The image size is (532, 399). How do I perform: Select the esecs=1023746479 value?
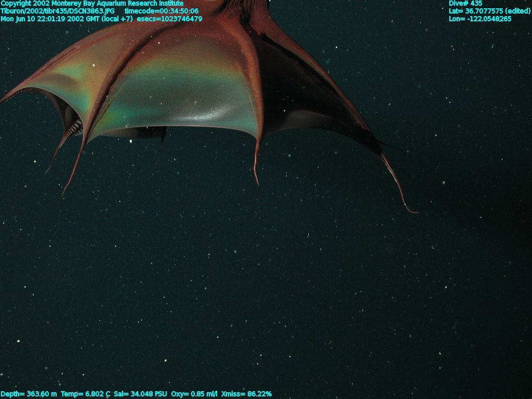[169, 19]
